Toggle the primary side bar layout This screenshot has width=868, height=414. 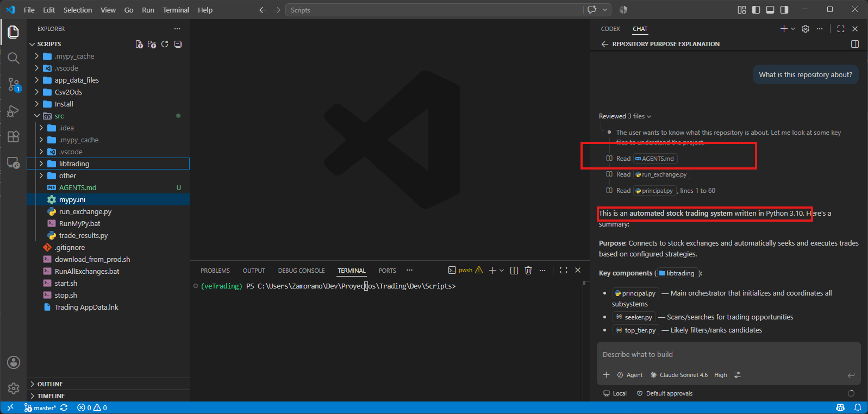[x=756, y=10]
